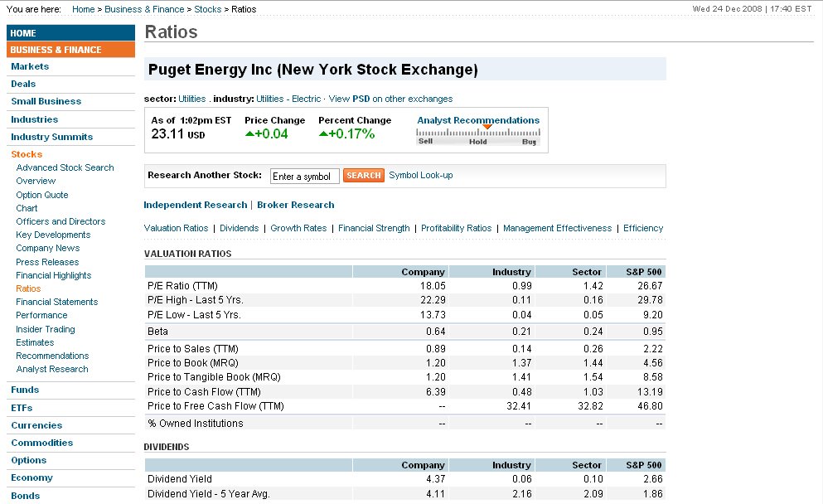Viewport: 823px width, 504px height.
Task: Open the Performance page
Action: click(41, 315)
